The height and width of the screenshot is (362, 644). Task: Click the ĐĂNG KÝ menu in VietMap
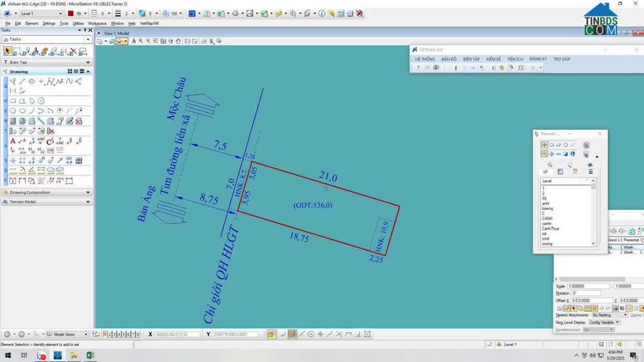(x=538, y=59)
